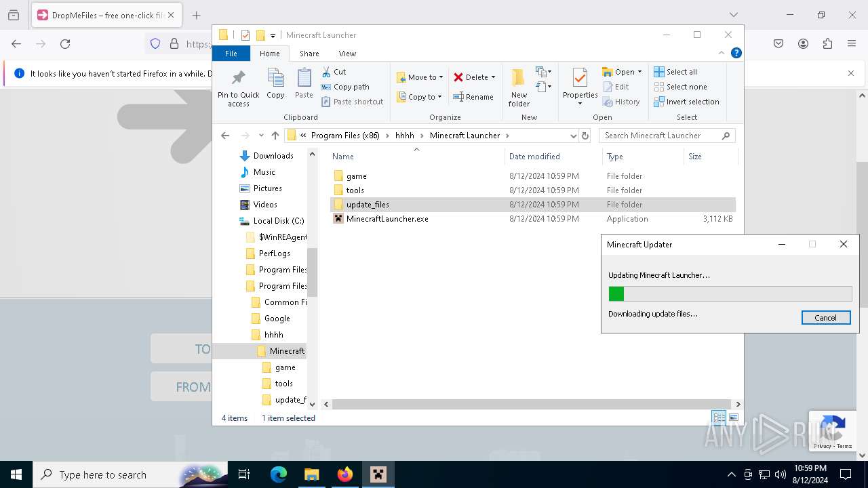Click Copy path in the ribbon
The height and width of the screenshot is (488, 868).
coord(345,87)
